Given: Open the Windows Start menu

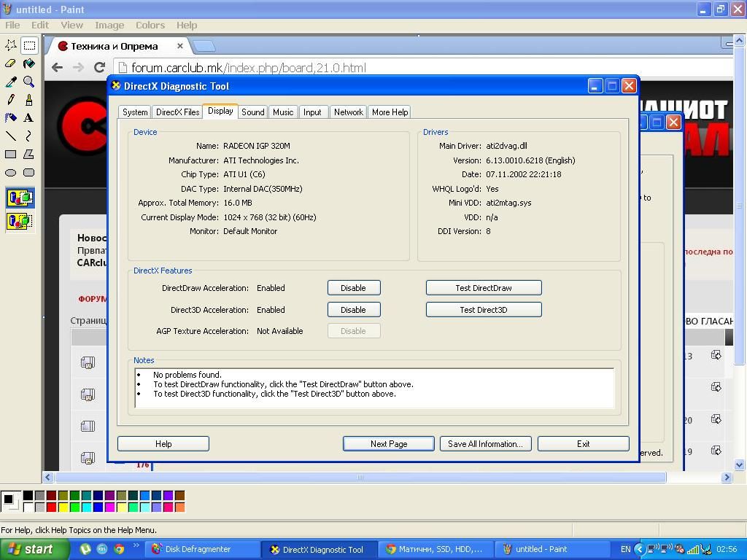Looking at the screenshot, I should coord(35,550).
